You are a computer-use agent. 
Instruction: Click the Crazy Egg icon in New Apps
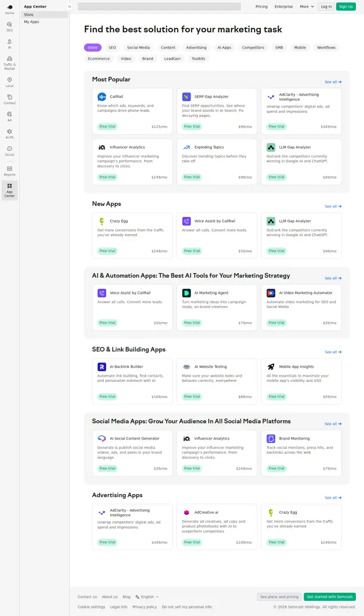pos(102,221)
